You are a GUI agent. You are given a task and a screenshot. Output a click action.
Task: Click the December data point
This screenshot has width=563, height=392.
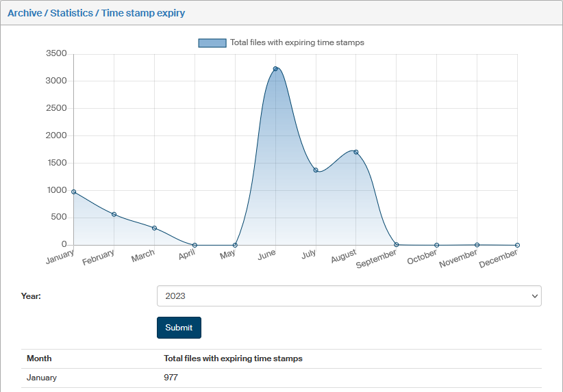(x=517, y=245)
